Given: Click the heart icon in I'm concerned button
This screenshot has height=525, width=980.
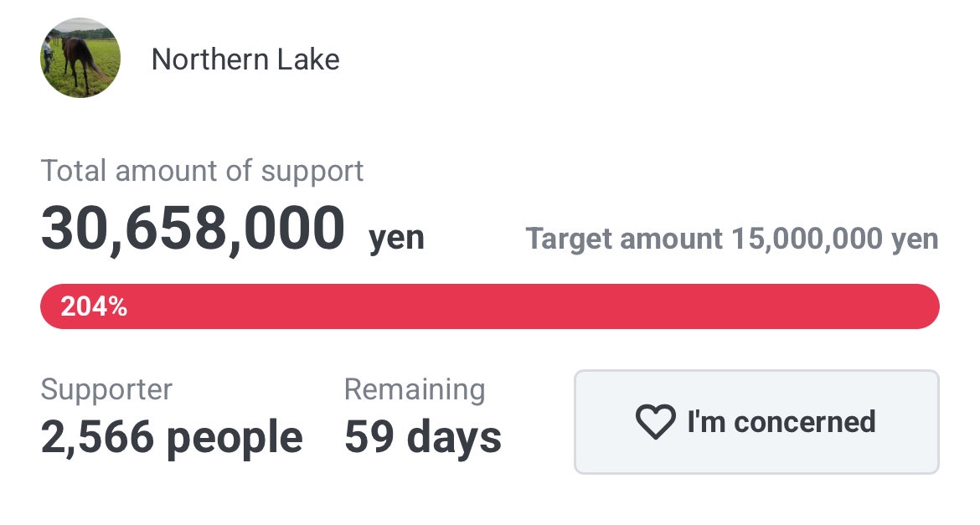Looking at the screenshot, I should point(655,422).
